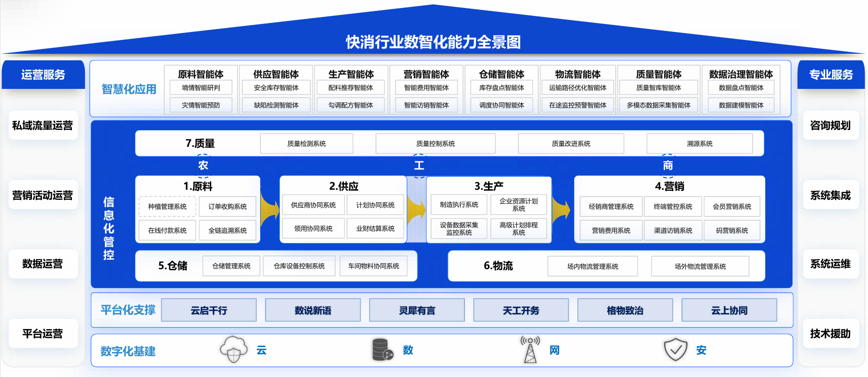The image size is (868, 377).
Task: Select 数据建模智能体
Action: coord(741,105)
